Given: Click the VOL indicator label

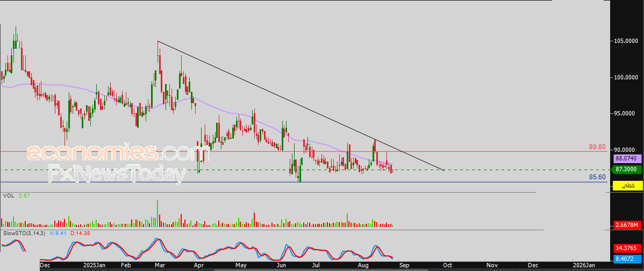Looking at the screenshot, I should pos(8,196).
